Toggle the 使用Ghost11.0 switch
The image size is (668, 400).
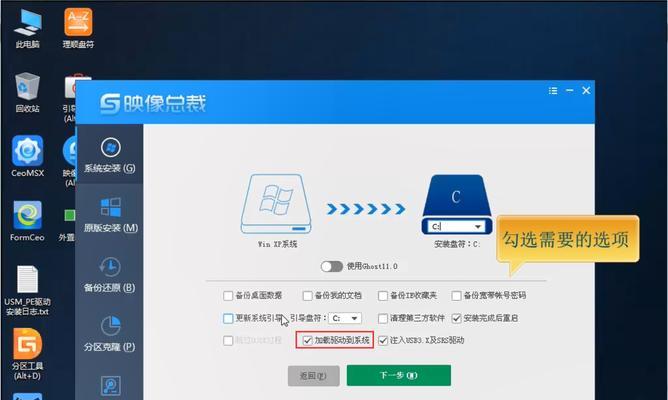[x=331, y=266]
